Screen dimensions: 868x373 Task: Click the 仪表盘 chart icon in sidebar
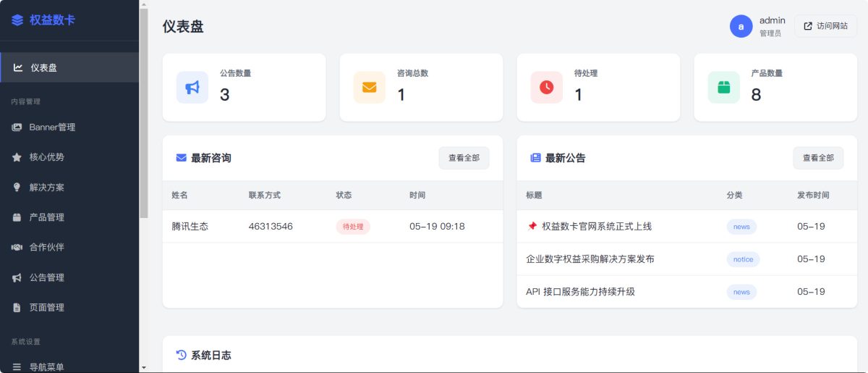pyautogui.click(x=18, y=68)
